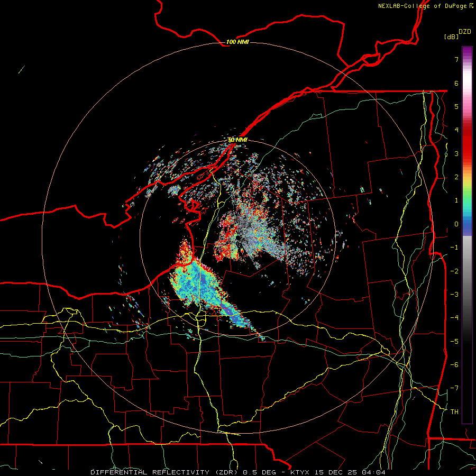Click the DZD legend heading
The height and width of the screenshot is (476, 476).
pos(465,32)
